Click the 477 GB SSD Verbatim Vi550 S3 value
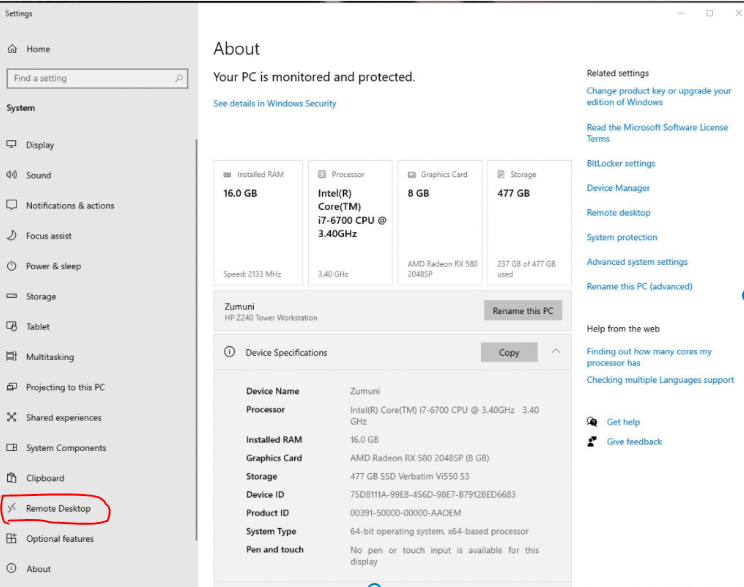This screenshot has width=744, height=587. [409, 476]
